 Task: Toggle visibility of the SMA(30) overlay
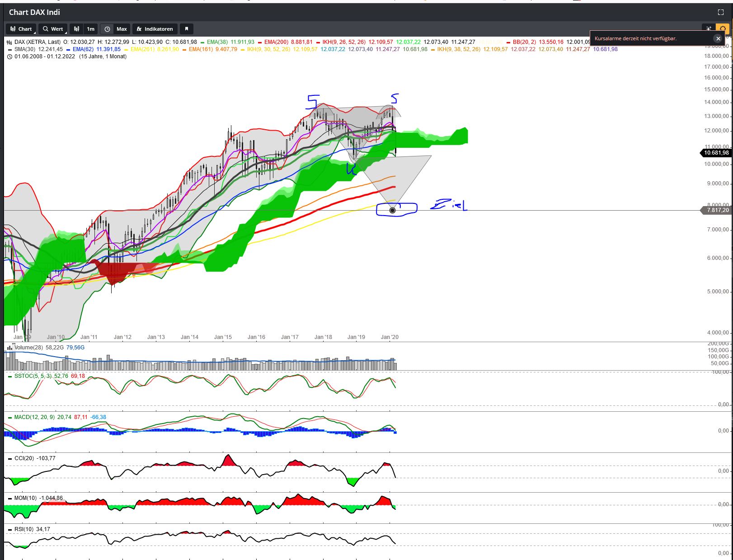tap(9, 49)
